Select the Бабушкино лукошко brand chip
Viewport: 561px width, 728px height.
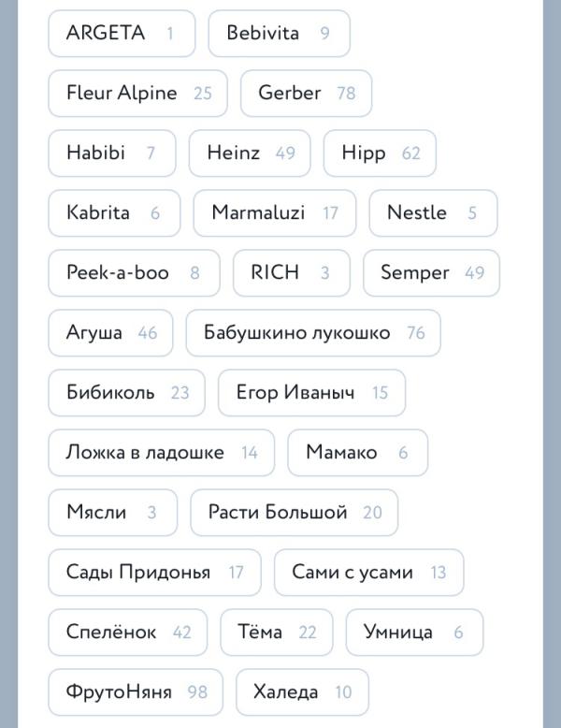point(313,333)
